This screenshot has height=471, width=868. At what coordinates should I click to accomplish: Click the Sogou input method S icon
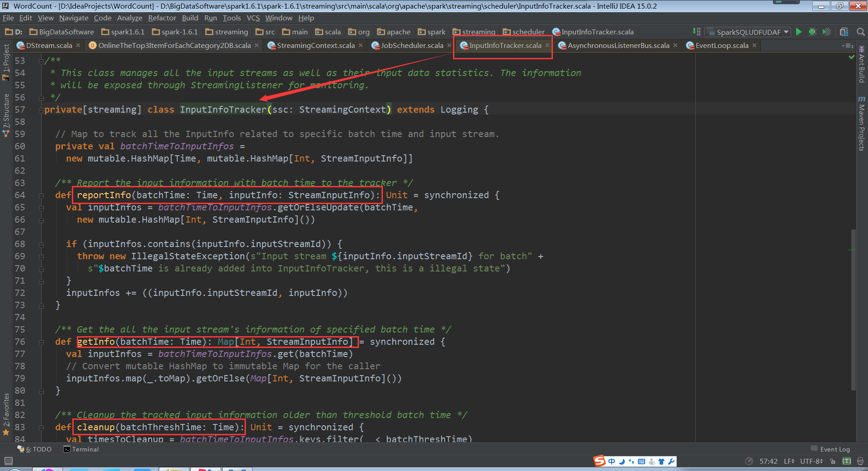pyautogui.click(x=599, y=461)
